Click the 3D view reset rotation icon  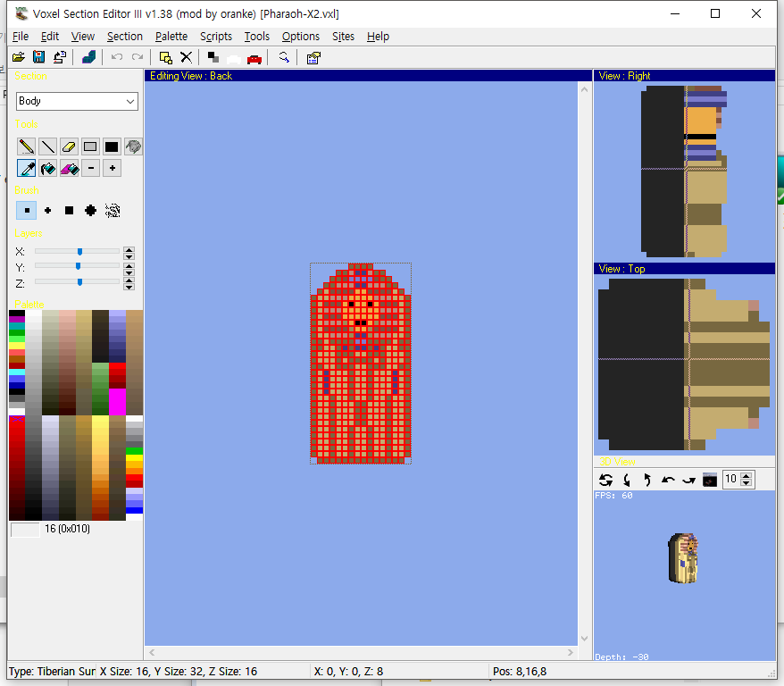[x=606, y=480]
